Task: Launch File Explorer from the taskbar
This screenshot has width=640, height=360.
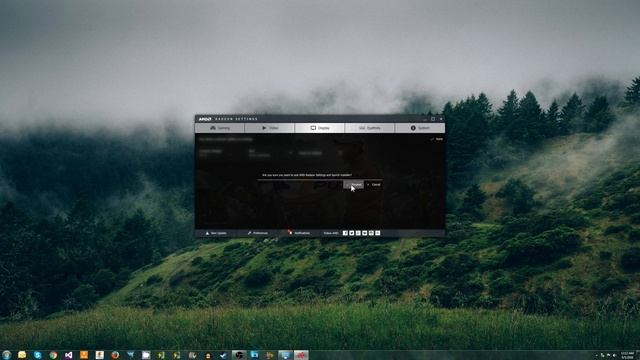Action: click(22, 355)
